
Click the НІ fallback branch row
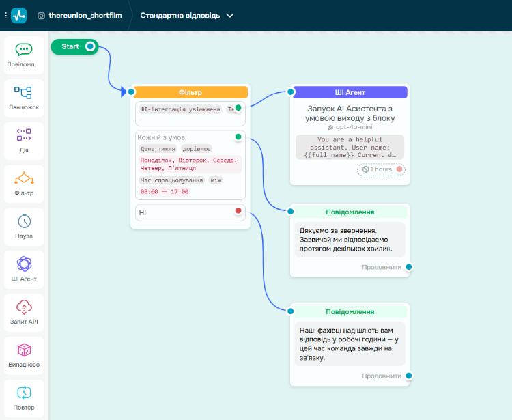coord(190,212)
